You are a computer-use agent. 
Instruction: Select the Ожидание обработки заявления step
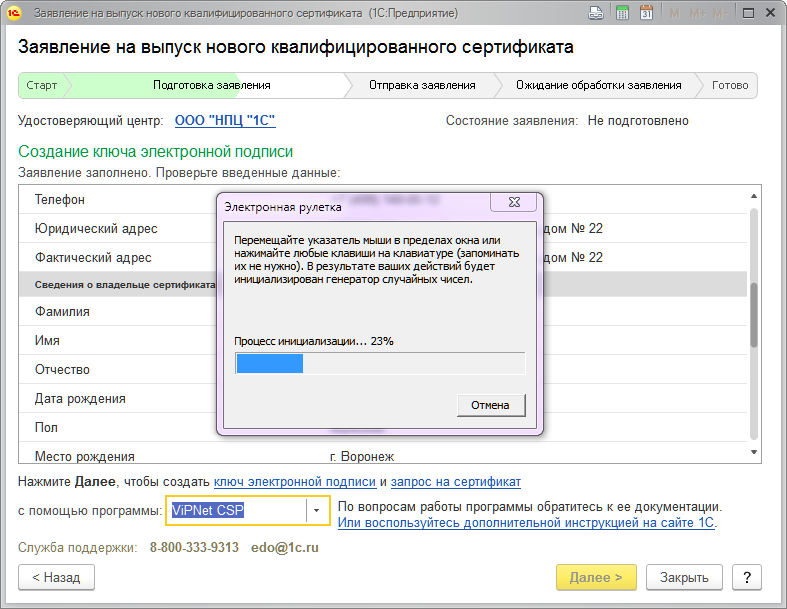coord(598,85)
